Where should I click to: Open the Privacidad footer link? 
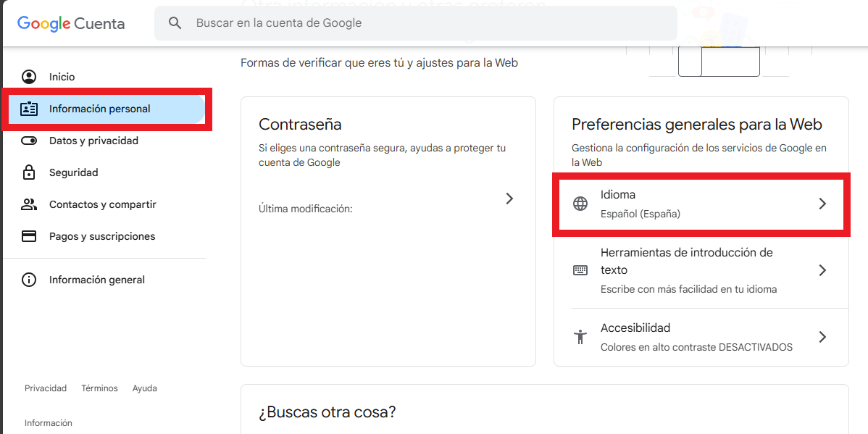(x=46, y=388)
